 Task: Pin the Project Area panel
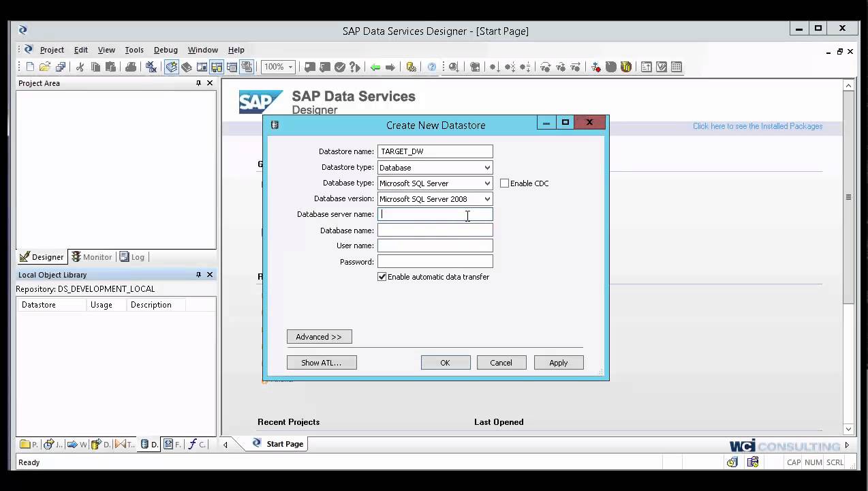[x=198, y=83]
